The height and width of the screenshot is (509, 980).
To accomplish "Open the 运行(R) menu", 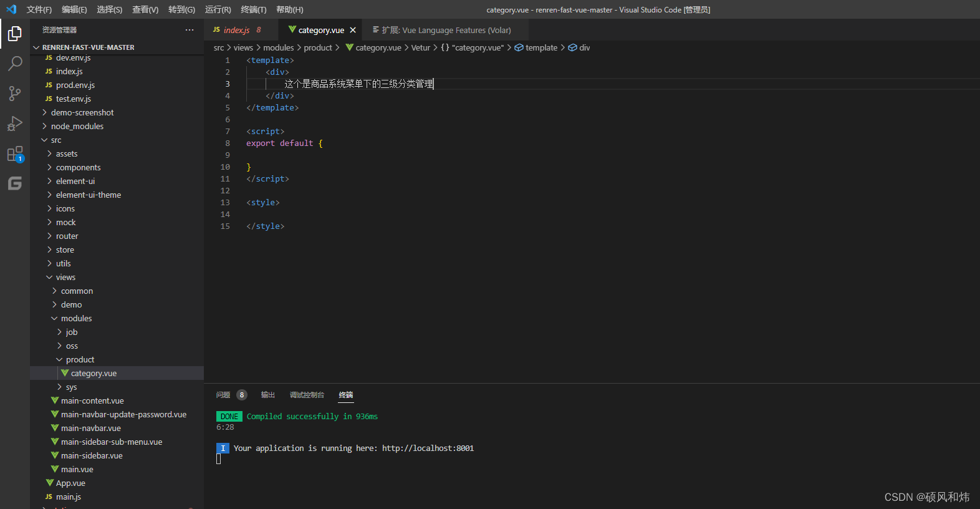I will click(x=218, y=9).
